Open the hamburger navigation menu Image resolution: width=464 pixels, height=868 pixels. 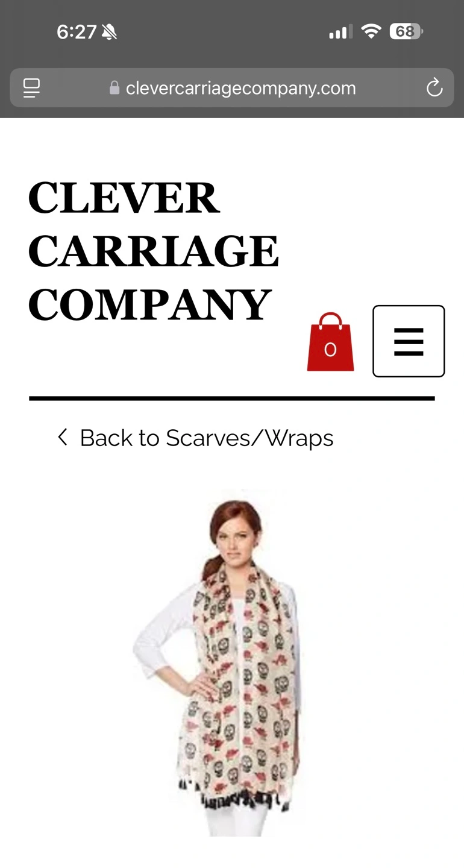pos(409,341)
